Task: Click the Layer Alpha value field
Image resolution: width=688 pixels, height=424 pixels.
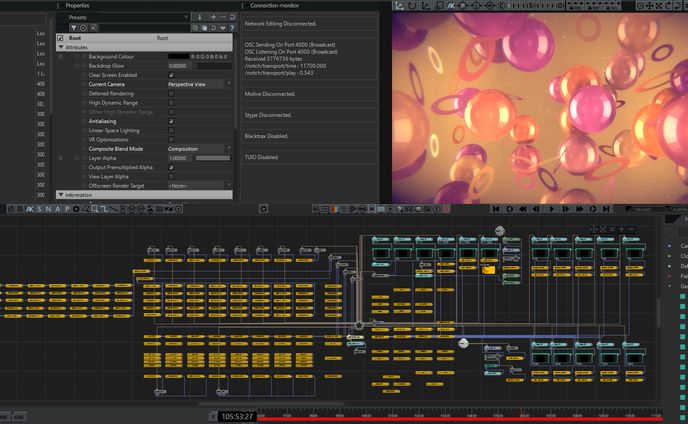Action: tap(179, 158)
